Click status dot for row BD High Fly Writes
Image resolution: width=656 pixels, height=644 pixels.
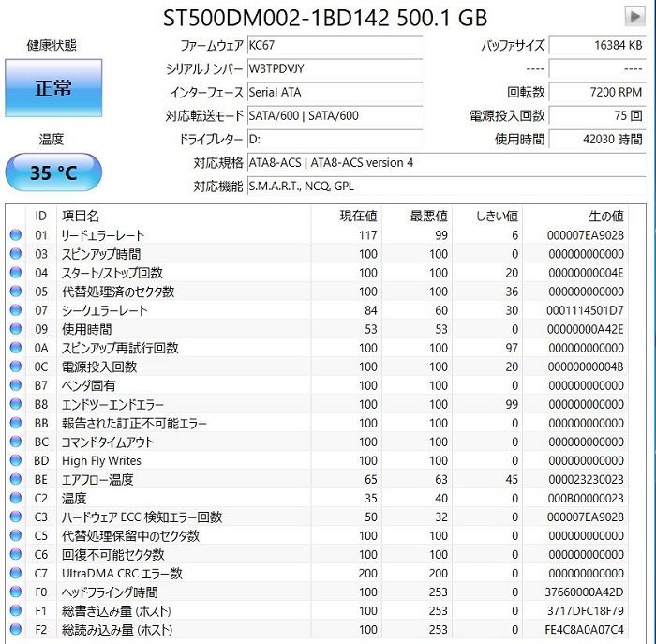pyautogui.click(x=16, y=460)
